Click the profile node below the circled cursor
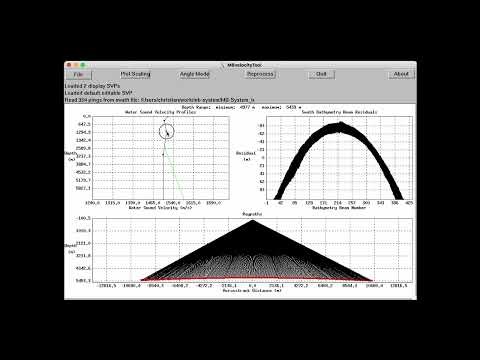Screen dimensions: 480x360 click(x=163, y=154)
